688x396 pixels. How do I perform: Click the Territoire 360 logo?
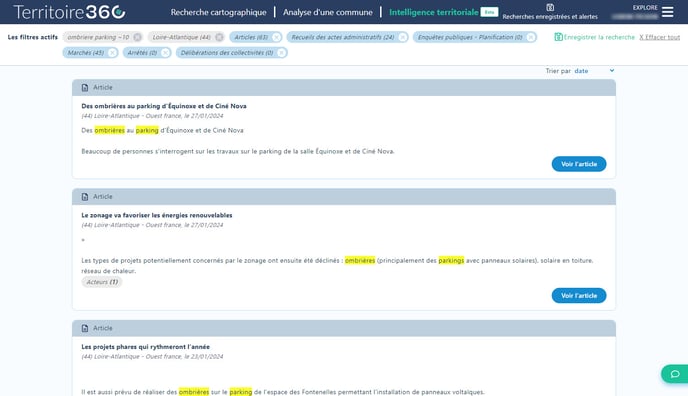point(69,12)
